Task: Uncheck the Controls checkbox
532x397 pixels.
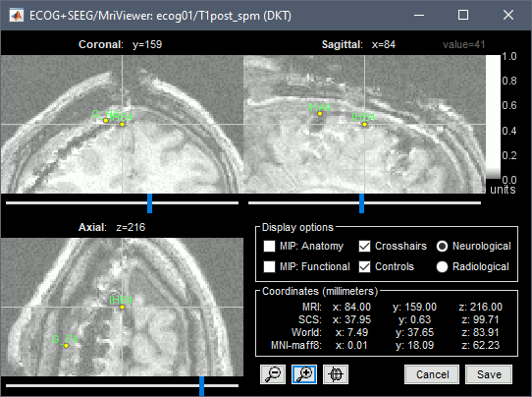Action: [364, 266]
